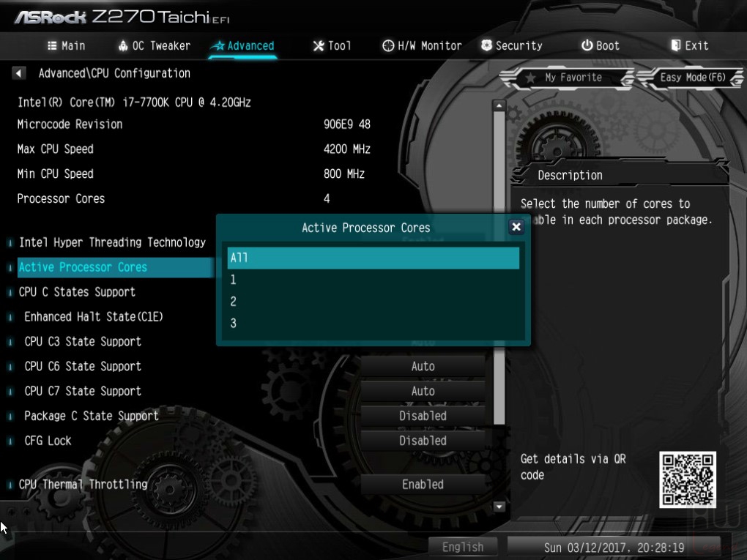Select CPU C6 State Support label
Viewport: 747px width, 560px height.
tap(83, 366)
